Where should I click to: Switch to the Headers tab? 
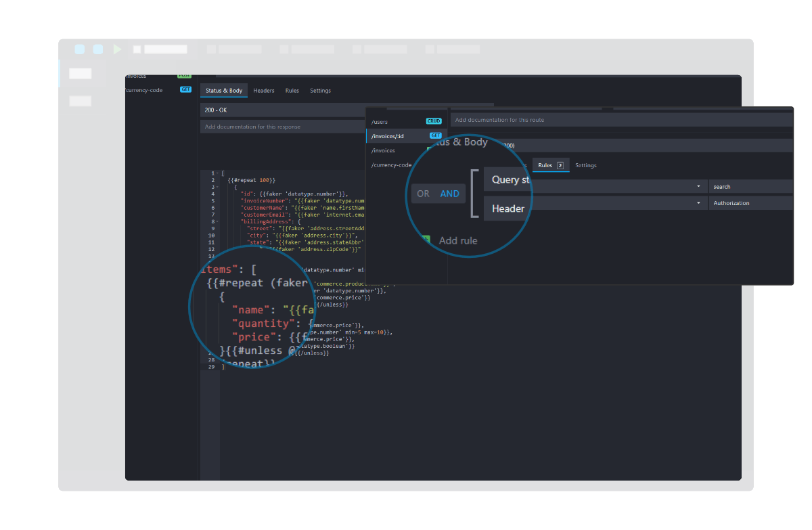(264, 90)
